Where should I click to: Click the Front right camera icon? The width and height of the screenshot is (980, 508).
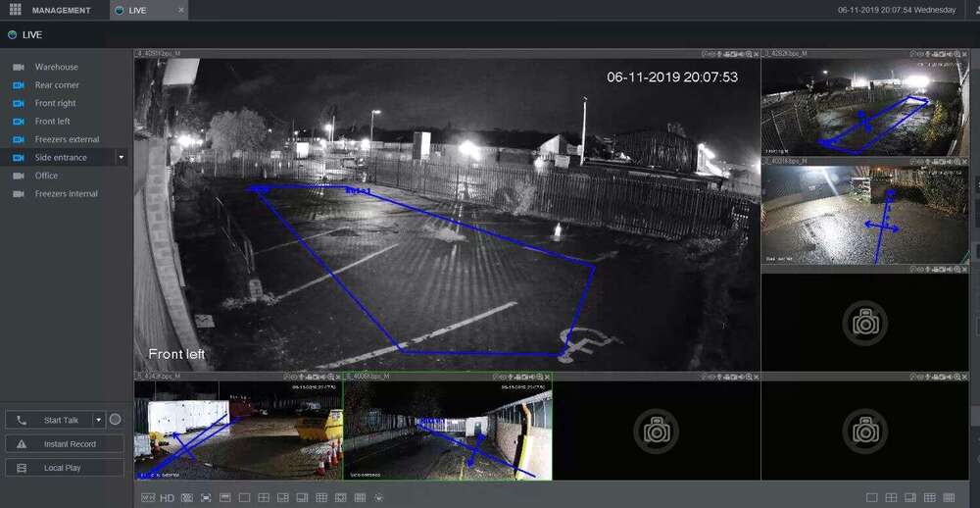18,103
